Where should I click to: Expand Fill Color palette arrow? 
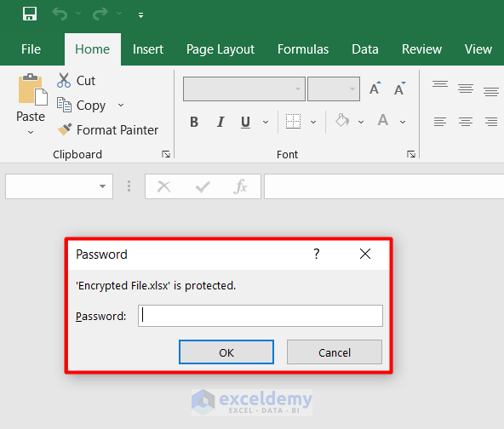[361, 122]
